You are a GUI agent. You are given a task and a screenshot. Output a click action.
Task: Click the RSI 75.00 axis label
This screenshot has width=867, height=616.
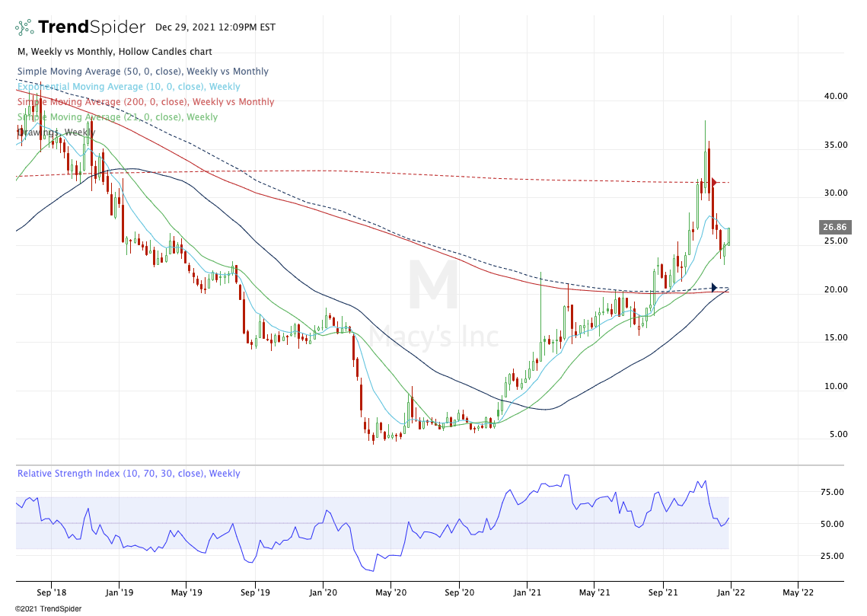tap(832, 492)
